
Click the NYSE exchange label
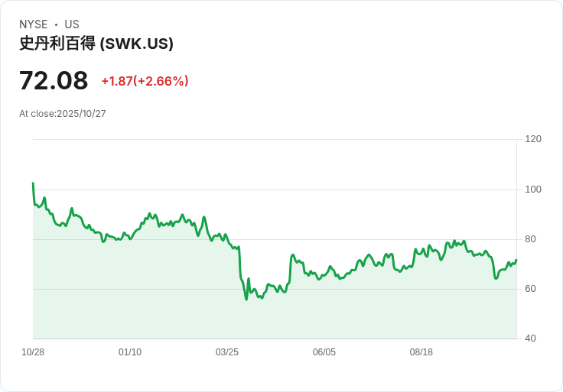[34, 24]
